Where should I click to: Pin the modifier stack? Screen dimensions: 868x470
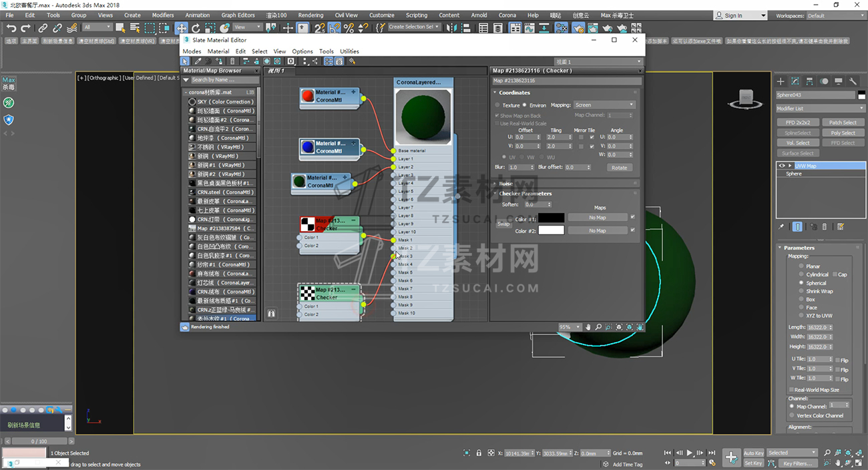click(x=781, y=227)
